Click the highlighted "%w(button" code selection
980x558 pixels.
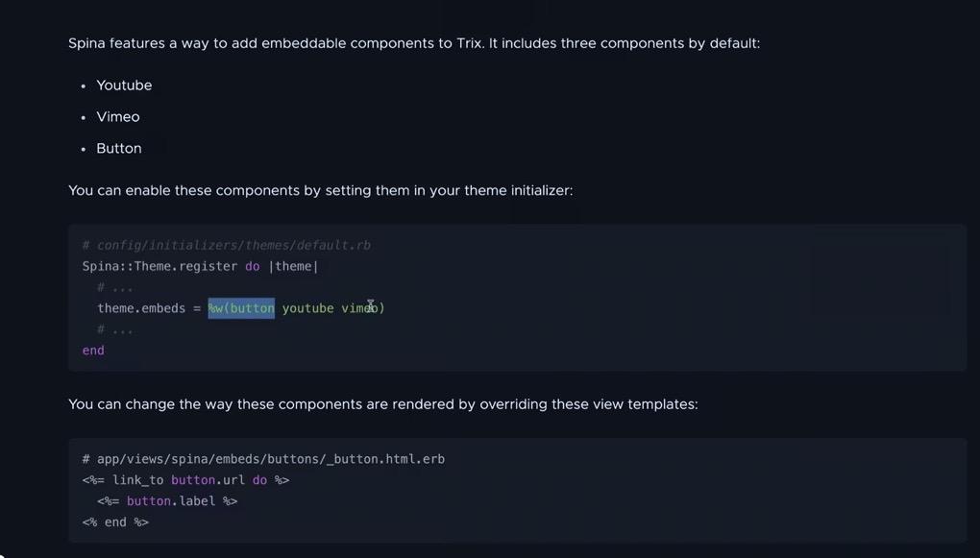(241, 308)
